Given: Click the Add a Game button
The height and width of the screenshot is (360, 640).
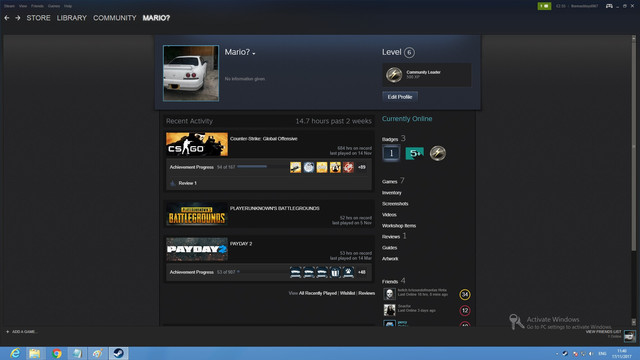Looking at the screenshot, I should click(21, 332).
